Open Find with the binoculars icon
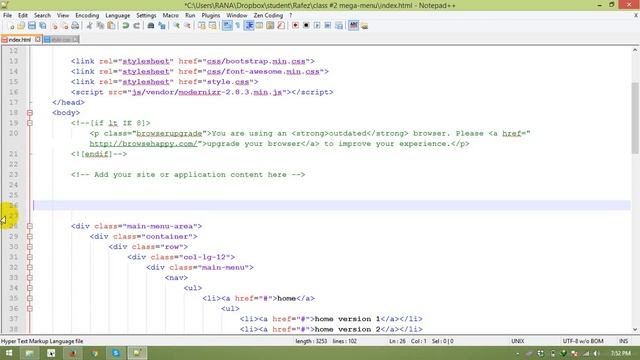 [x=151, y=26]
